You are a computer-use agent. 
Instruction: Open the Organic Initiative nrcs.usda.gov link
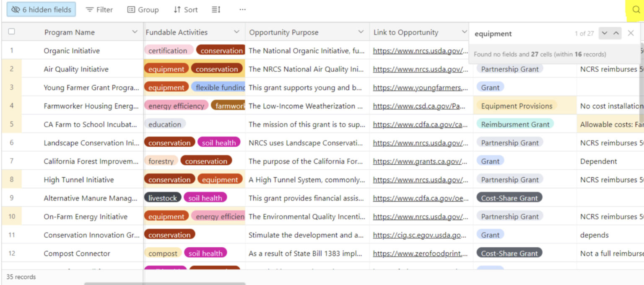click(x=420, y=51)
